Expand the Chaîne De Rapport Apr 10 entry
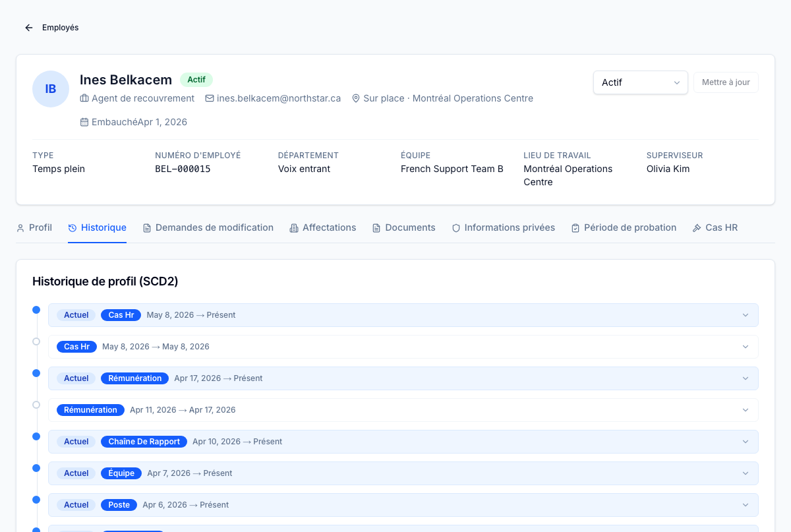This screenshot has width=791, height=532. coord(403,442)
